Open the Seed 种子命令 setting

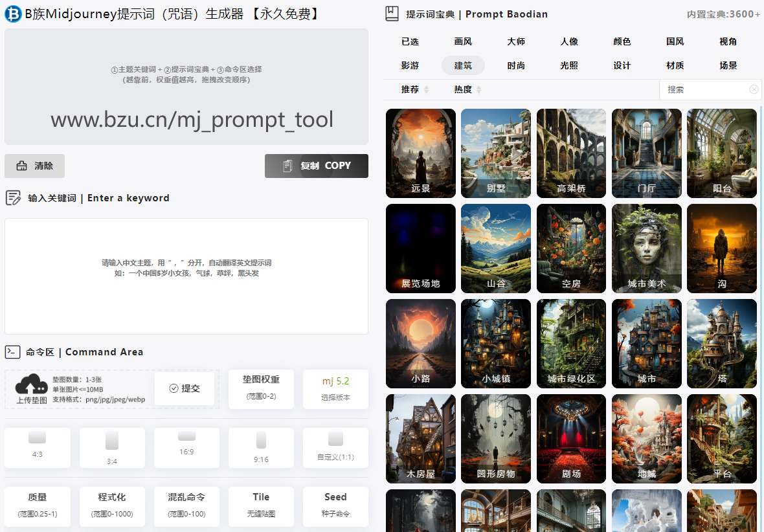pos(336,506)
